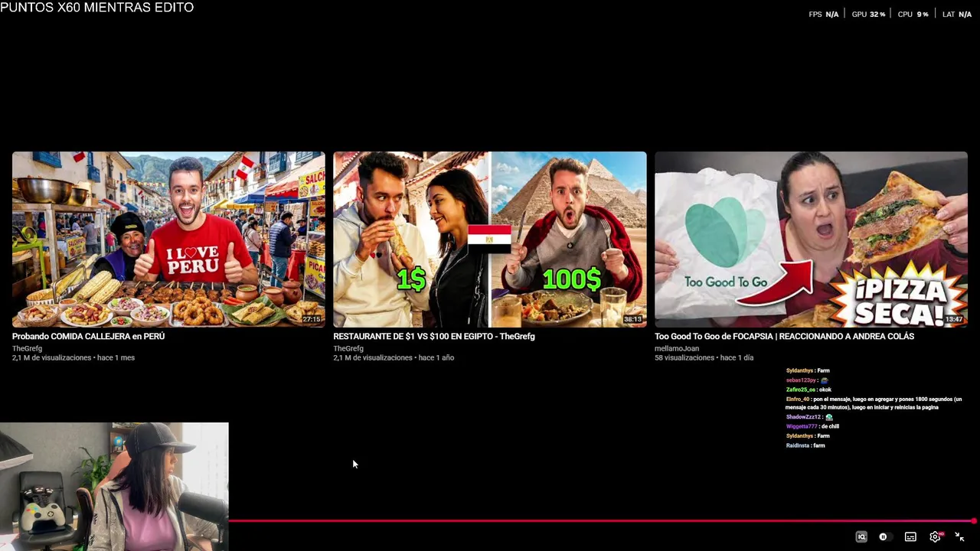
Task: Click chat message 'Wiggetta777 : de chill'
Action: 812,426
